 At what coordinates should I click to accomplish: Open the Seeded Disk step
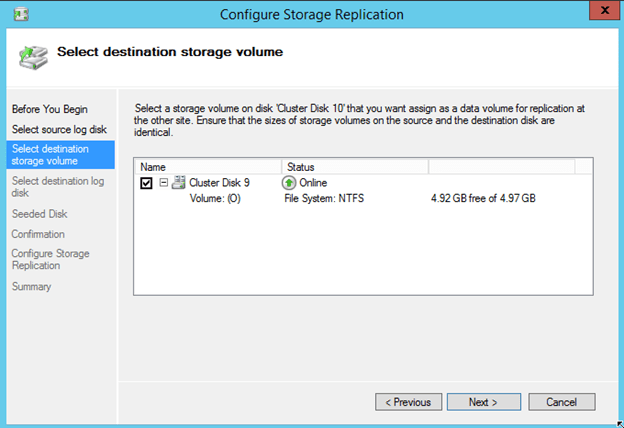pyautogui.click(x=40, y=214)
